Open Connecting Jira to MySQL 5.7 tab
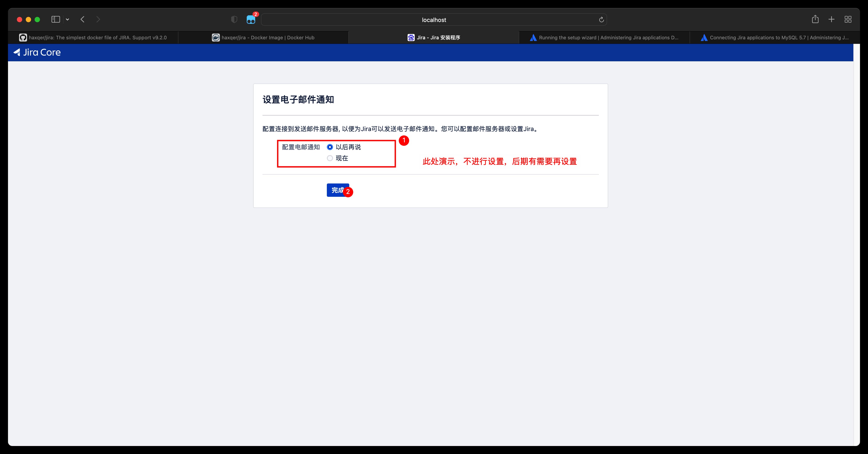This screenshot has height=454, width=868. click(775, 38)
